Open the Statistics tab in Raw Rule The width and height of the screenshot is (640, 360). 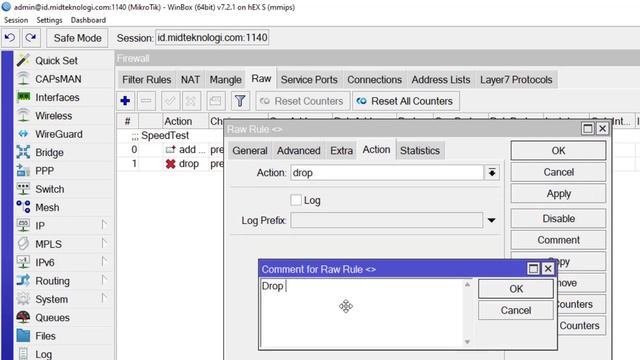point(420,151)
